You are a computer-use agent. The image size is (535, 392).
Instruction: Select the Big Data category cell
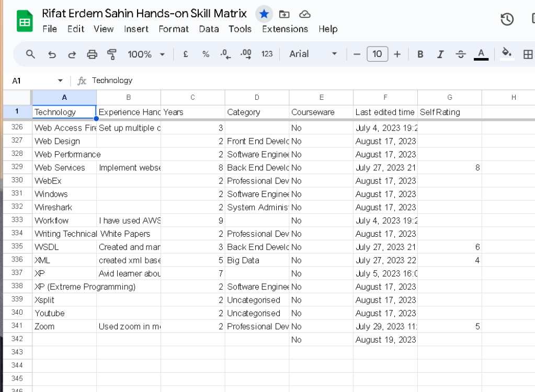coord(257,260)
